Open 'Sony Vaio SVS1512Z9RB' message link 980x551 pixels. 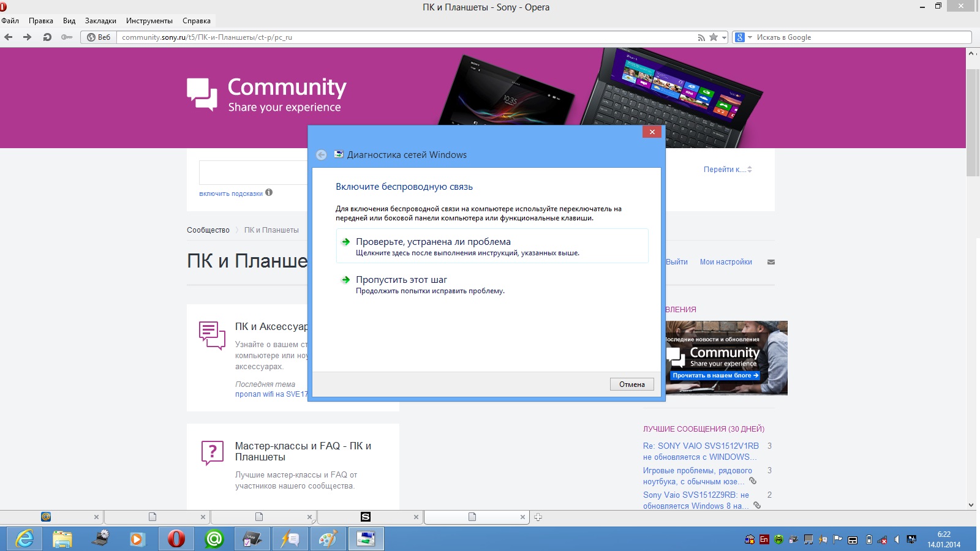[696, 500]
